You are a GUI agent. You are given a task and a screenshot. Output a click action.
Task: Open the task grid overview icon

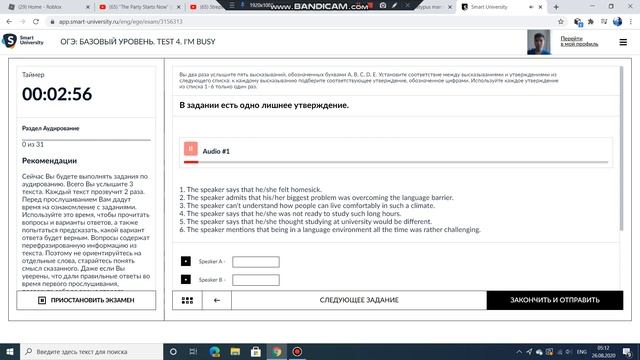pos(187,300)
